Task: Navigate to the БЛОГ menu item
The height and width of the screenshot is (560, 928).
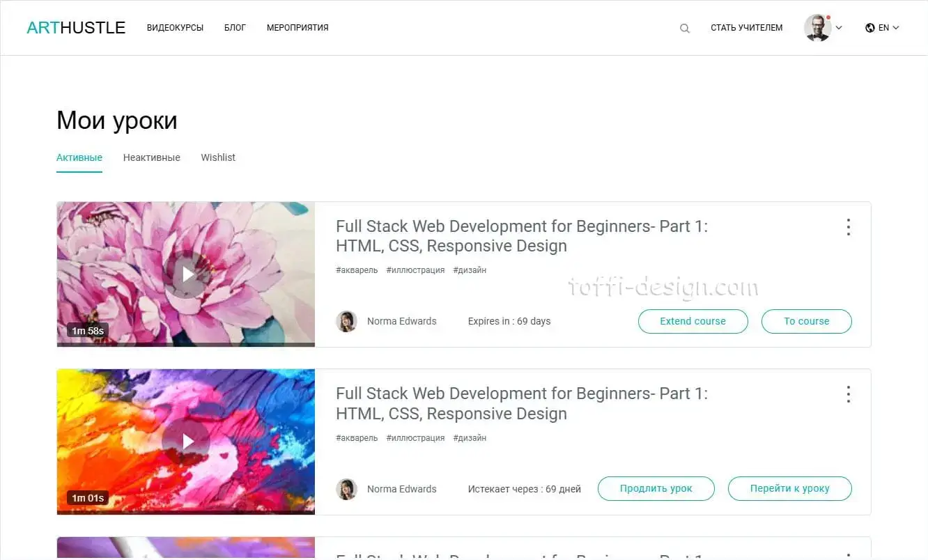Action: [x=235, y=28]
